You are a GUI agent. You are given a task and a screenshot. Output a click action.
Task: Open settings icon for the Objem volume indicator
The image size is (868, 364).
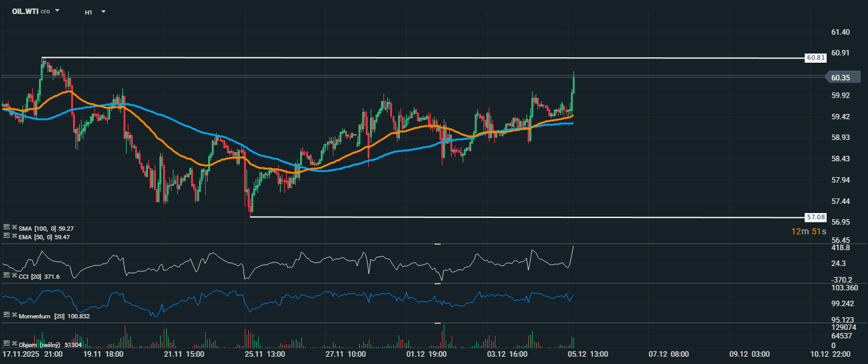point(7,344)
